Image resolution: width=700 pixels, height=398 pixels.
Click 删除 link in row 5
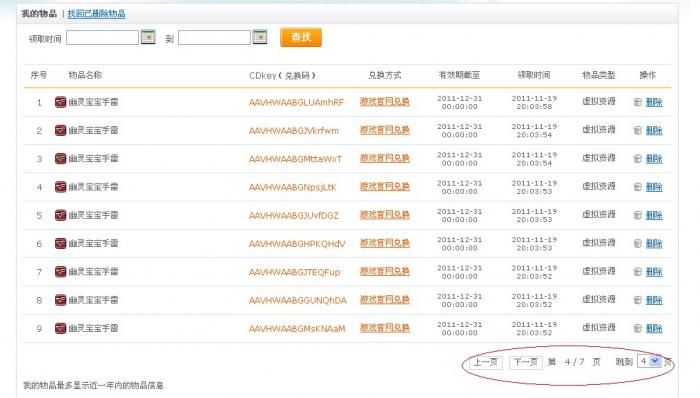click(654, 215)
